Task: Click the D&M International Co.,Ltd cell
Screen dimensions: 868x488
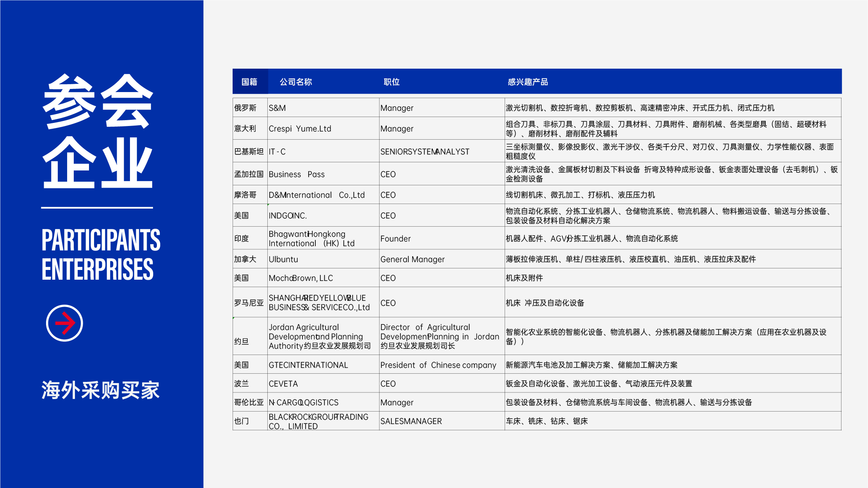Action: tap(324, 195)
